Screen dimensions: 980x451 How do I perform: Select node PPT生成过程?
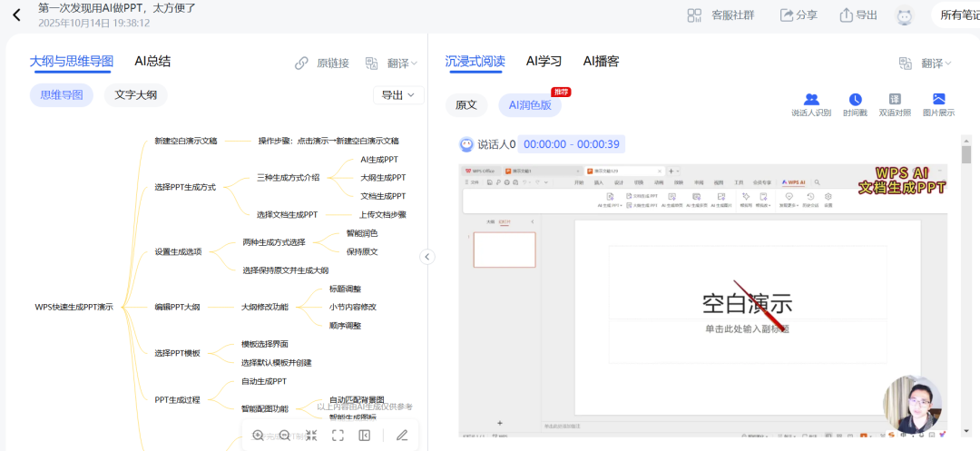(177, 399)
